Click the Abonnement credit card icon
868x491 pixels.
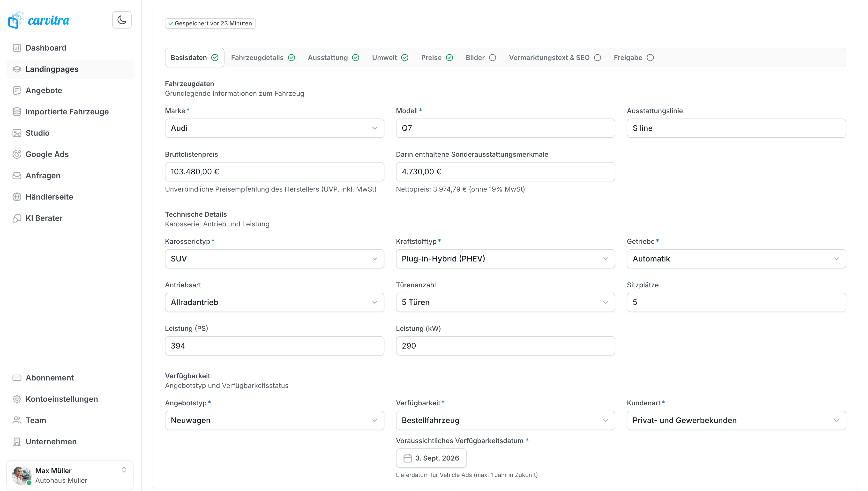click(17, 378)
